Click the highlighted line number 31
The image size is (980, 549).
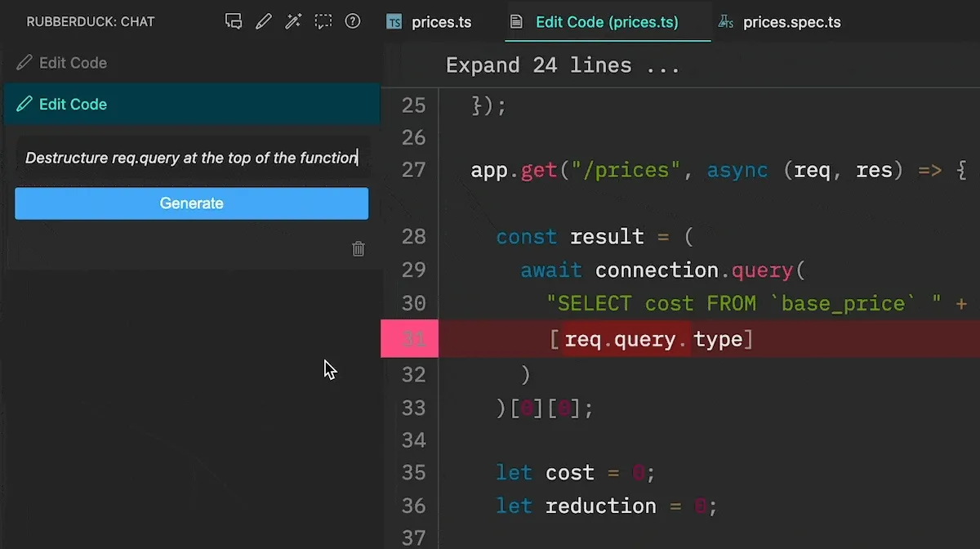(413, 339)
